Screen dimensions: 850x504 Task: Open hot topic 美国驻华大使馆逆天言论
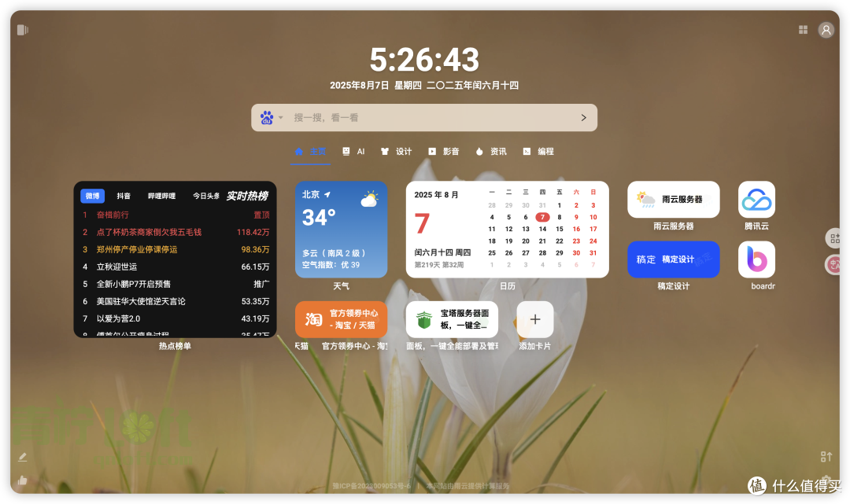pyautogui.click(x=141, y=301)
